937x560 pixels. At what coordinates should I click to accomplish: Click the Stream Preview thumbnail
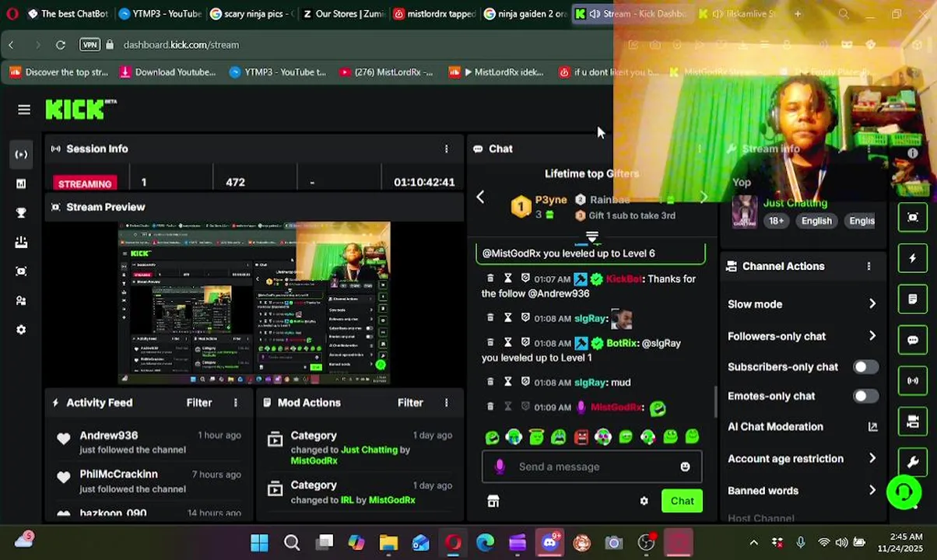pyautogui.click(x=254, y=303)
